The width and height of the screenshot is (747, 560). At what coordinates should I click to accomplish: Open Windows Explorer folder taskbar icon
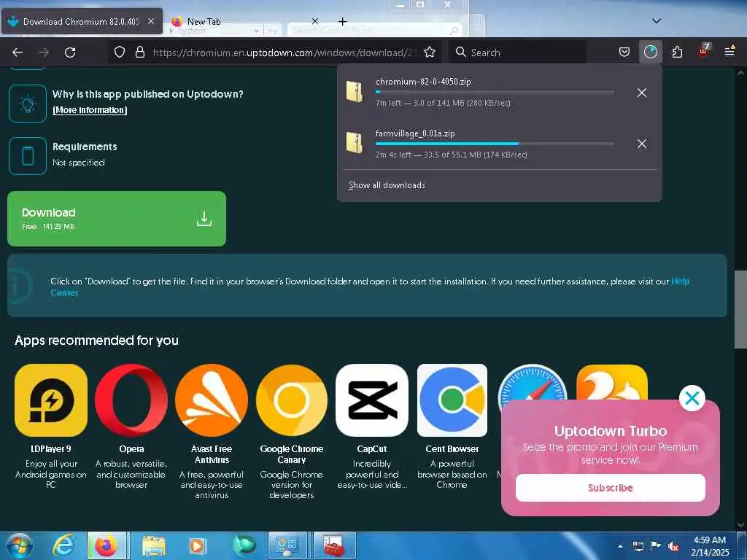(153, 545)
